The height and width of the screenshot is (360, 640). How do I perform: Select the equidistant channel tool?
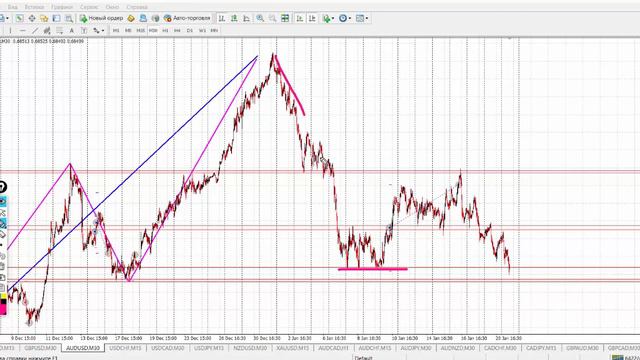coord(47,30)
